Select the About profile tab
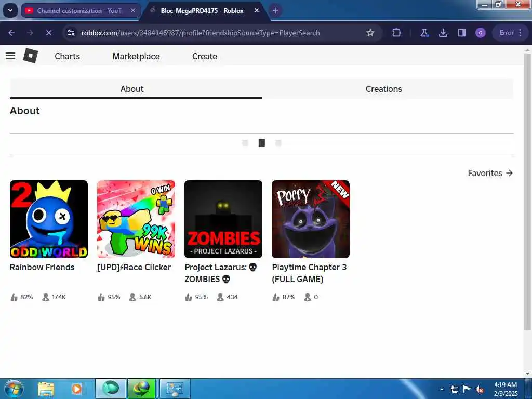 coord(136,89)
